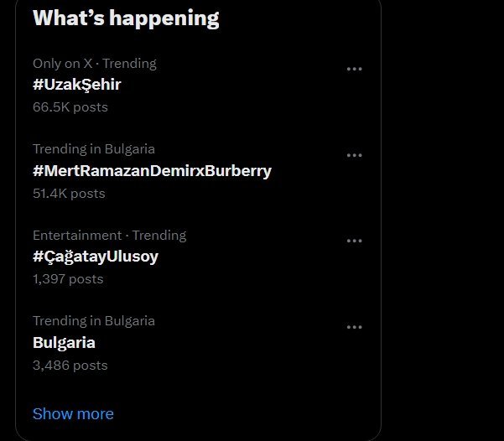This screenshot has height=441, width=504.
Task: Click Trending in Bulgaria label above #MertRamazanDemirxBurberry
Action: coord(94,149)
